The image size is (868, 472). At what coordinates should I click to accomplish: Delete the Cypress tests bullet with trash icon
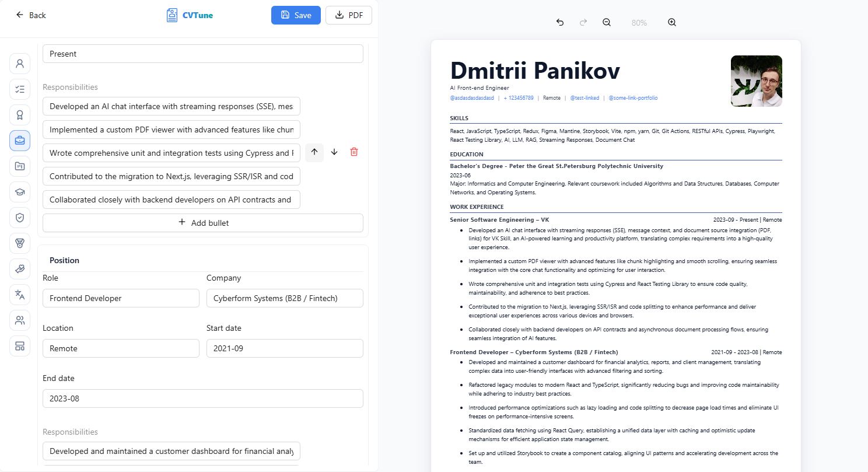(354, 152)
